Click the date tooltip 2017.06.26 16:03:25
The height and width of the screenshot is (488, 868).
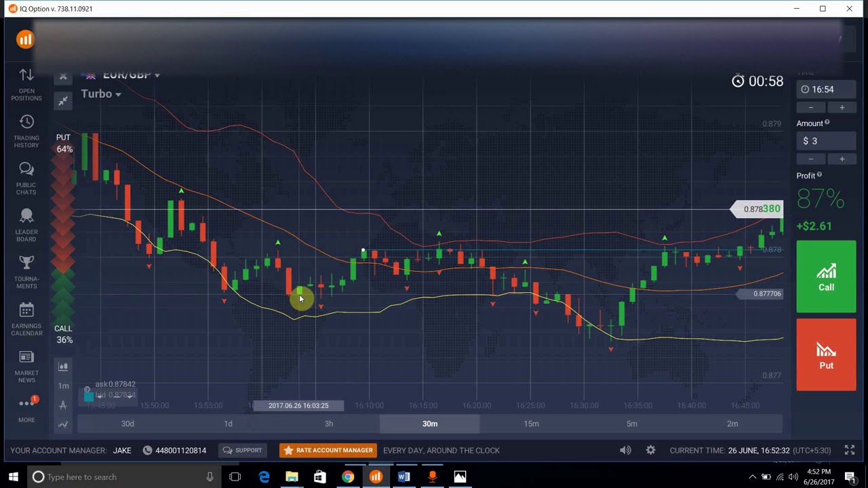click(x=298, y=405)
